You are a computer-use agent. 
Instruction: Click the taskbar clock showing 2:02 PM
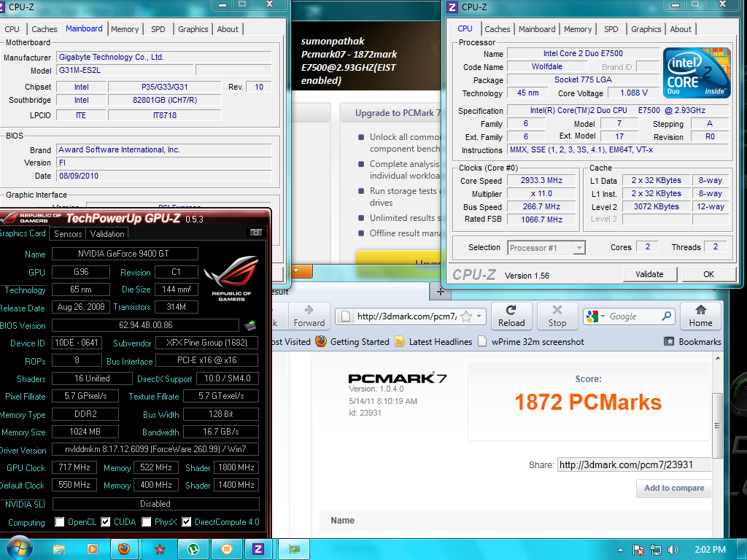click(x=710, y=550)
